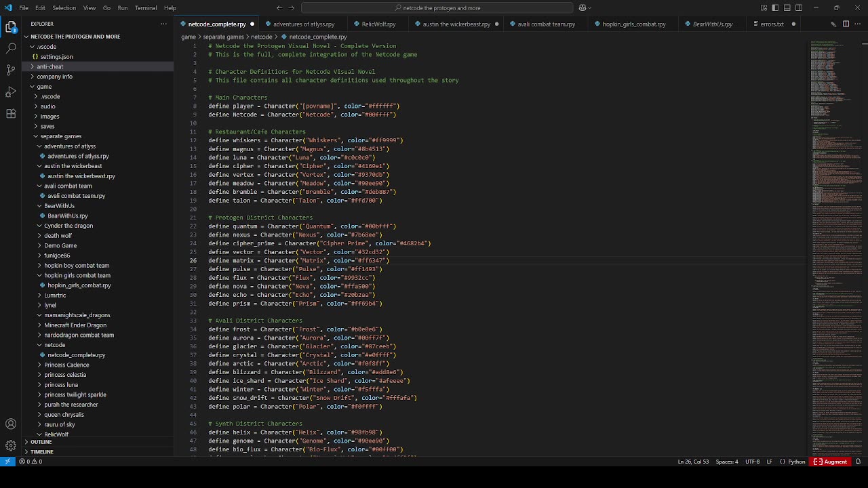The image size is (868, 488).
Task: Switch to austin the wickerbeast.rpy tab
Action: coord(456,24)
